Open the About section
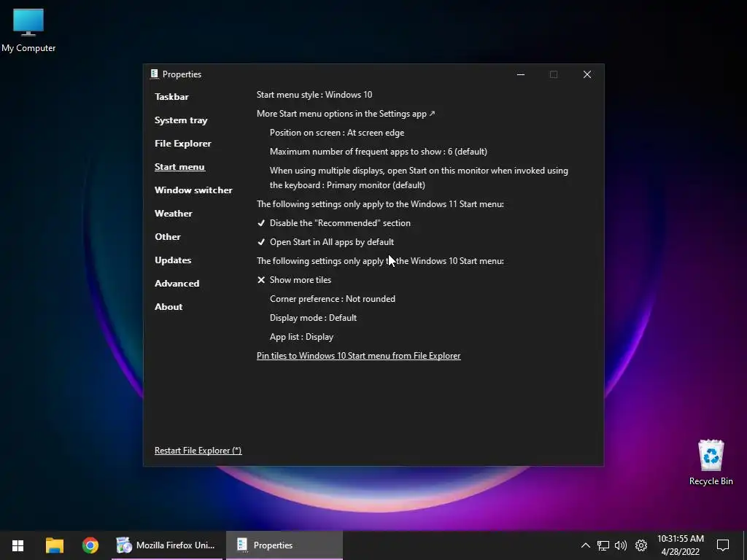This screenshot has width=747, height=560. [x=169, y=307]
